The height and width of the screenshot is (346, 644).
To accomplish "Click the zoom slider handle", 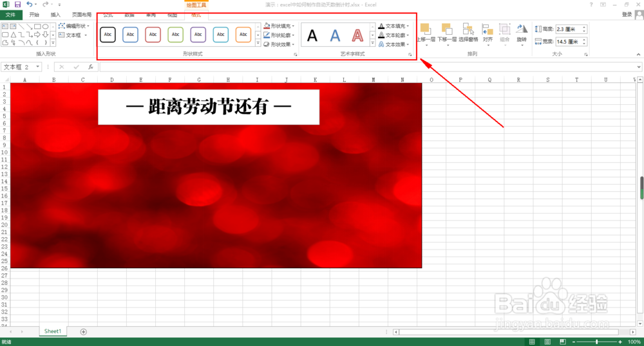I will (x=597, y=342).
